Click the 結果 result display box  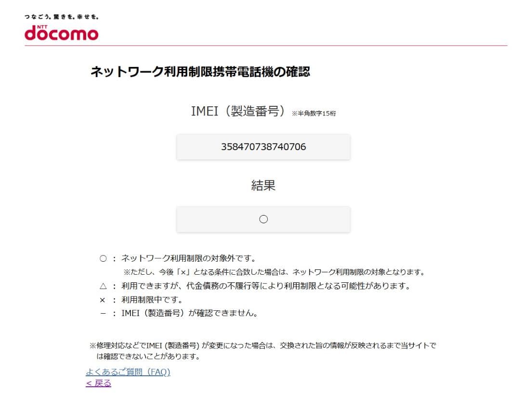[263, 219]
